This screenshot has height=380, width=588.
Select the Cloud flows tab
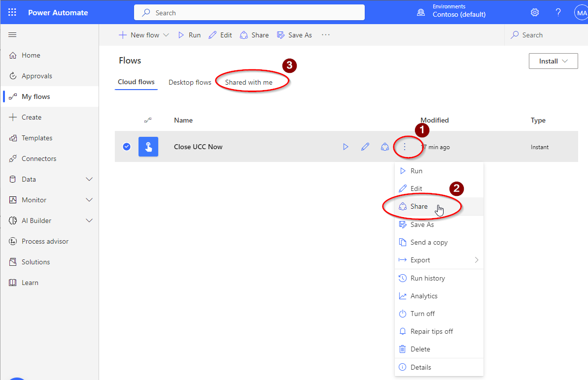136,82
